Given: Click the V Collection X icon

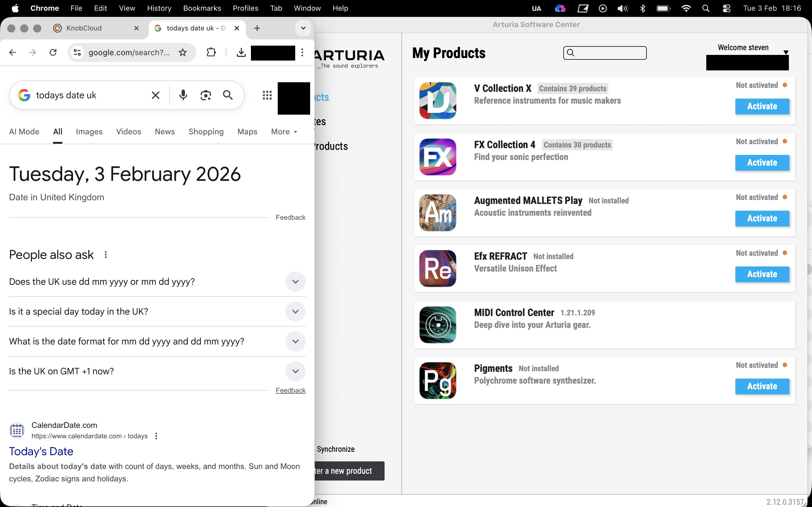Looking at the screenshot, I should coord(438,101).
